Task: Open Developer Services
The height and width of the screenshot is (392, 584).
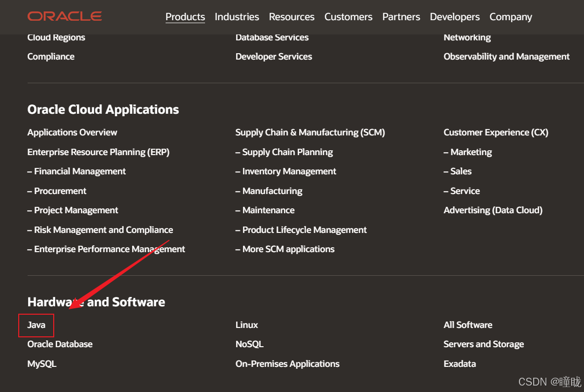Action: click(274, 57)
